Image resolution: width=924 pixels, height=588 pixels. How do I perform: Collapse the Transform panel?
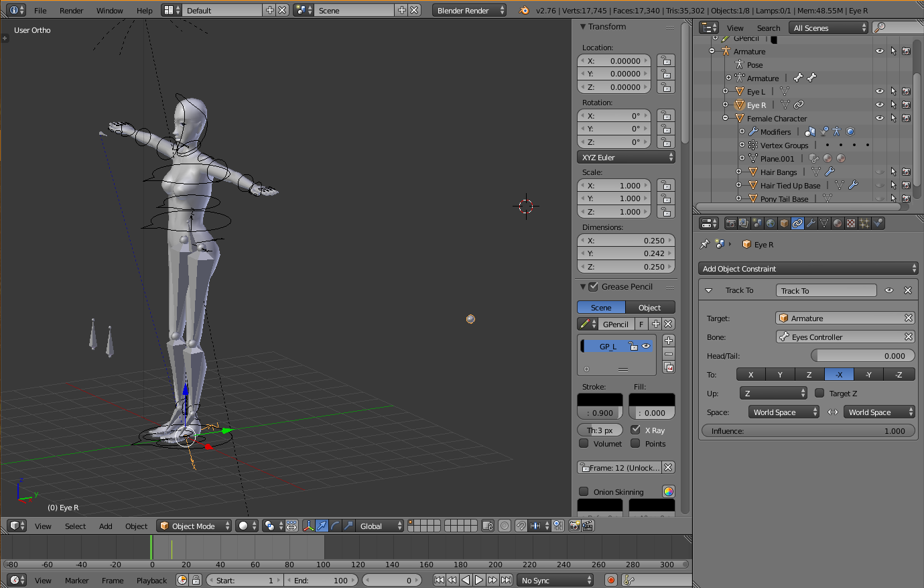583,27
